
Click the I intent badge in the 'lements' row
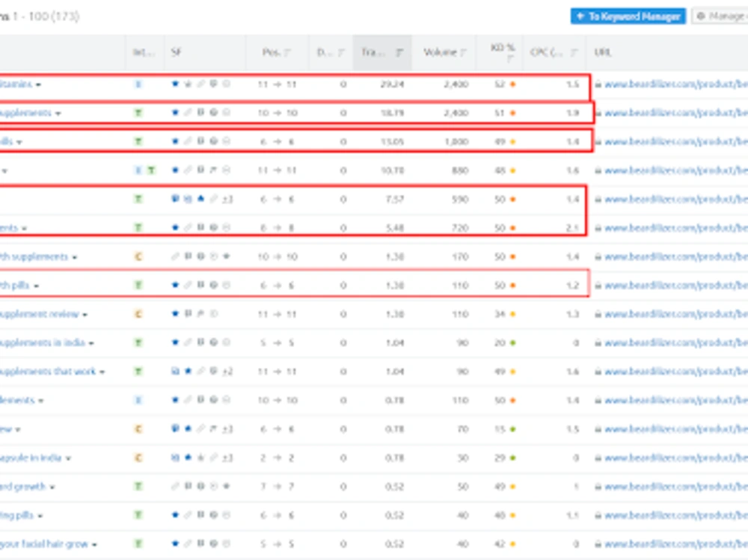point(138,400)
